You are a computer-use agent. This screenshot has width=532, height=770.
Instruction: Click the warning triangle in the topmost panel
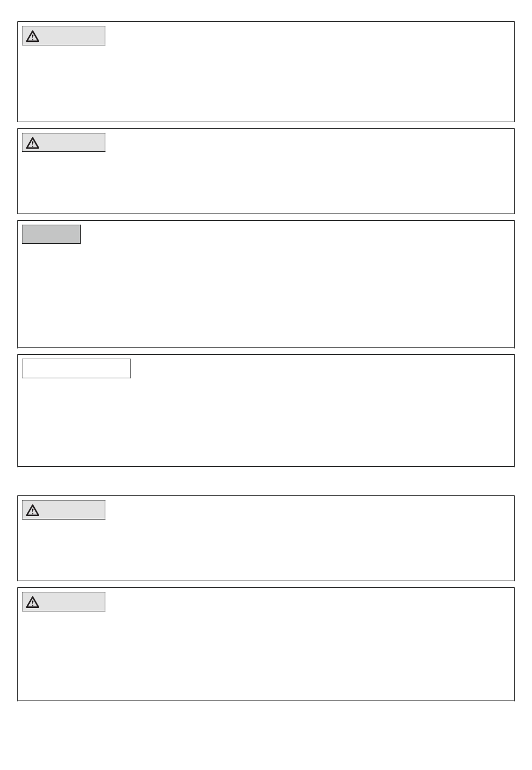(x=32, y=36)
